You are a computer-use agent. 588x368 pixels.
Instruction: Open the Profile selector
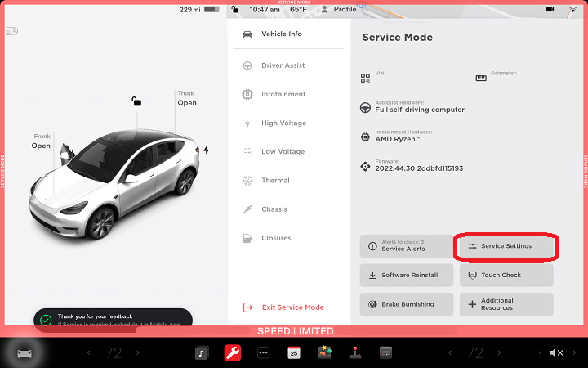tap(339, 10)
